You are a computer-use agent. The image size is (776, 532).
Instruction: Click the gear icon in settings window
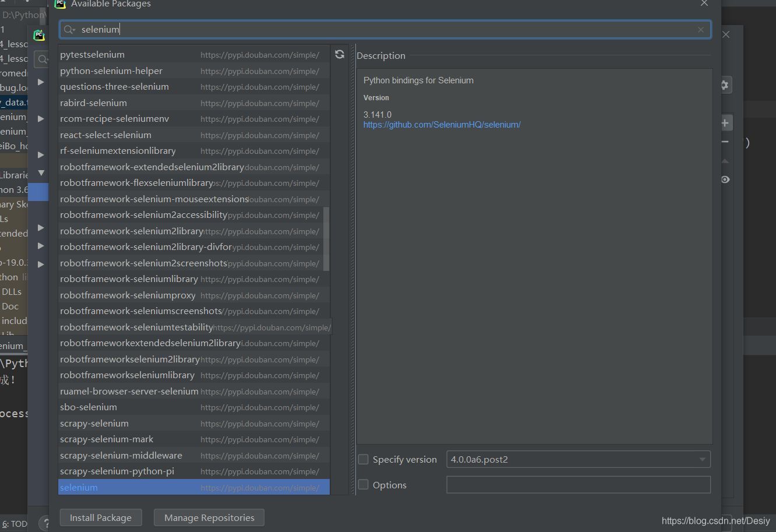pos(725,85)
